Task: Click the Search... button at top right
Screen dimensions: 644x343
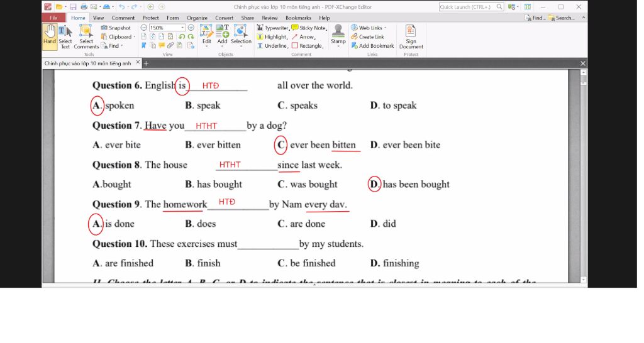Action: [x=562, y=18]
